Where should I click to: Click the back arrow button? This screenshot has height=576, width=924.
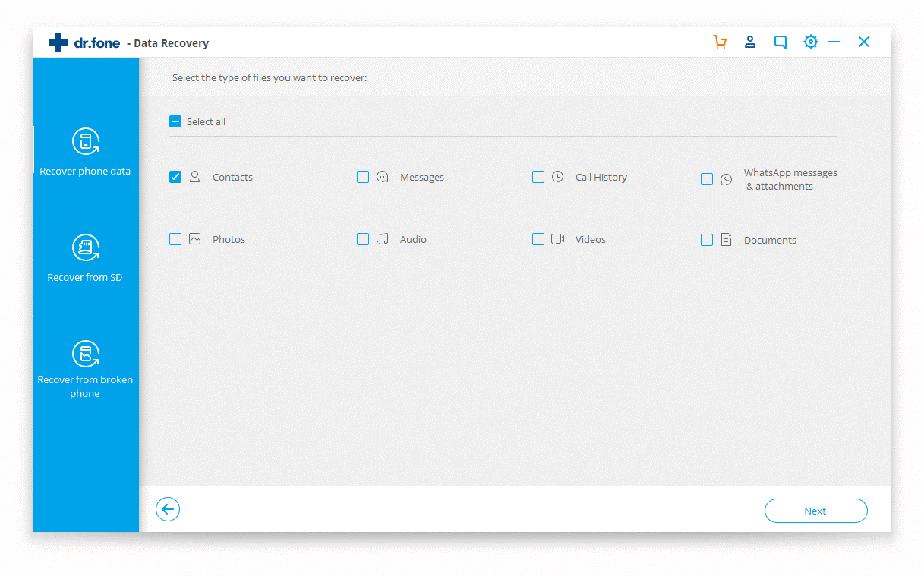[168, 510]
